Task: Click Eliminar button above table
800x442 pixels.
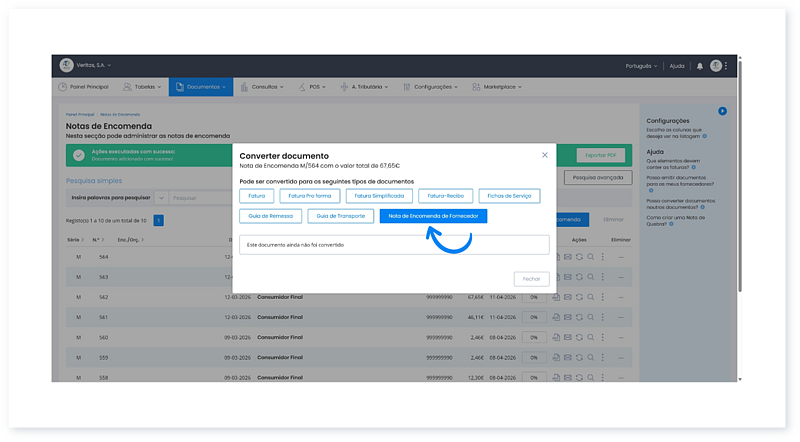Action: click(613, 219)
